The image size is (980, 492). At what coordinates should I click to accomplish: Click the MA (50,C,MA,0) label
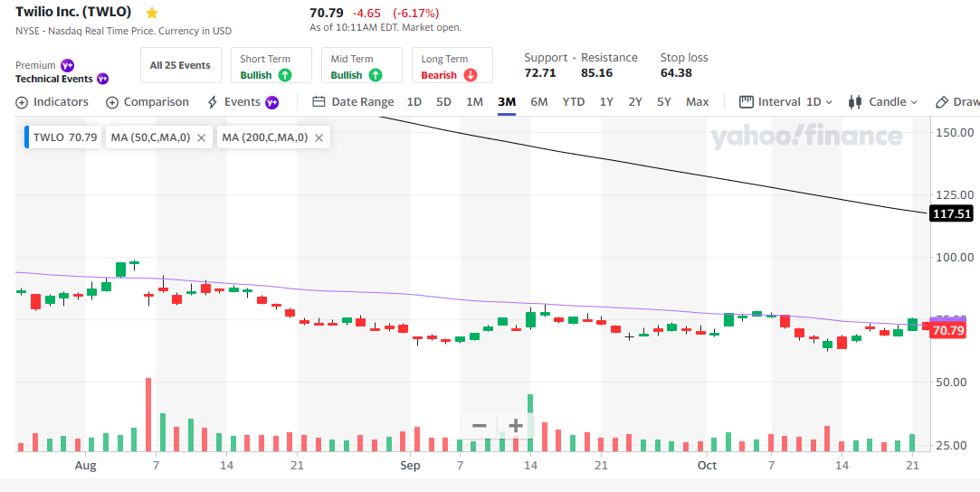150,137
